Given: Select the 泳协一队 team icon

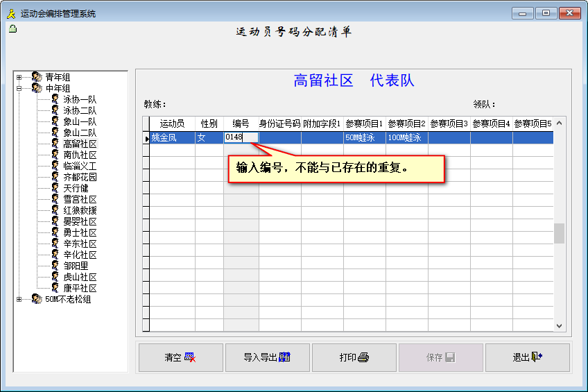Looking at the screenshot, I should point(55,99).
